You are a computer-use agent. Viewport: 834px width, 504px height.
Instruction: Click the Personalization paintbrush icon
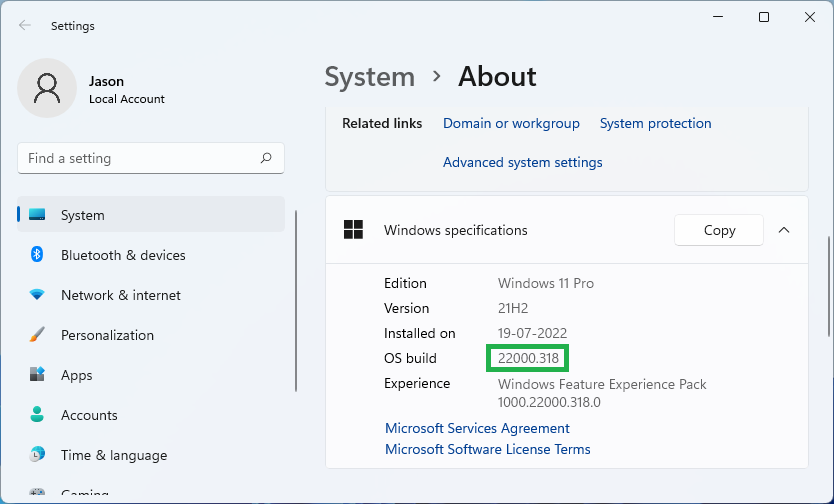coord(37,335)
